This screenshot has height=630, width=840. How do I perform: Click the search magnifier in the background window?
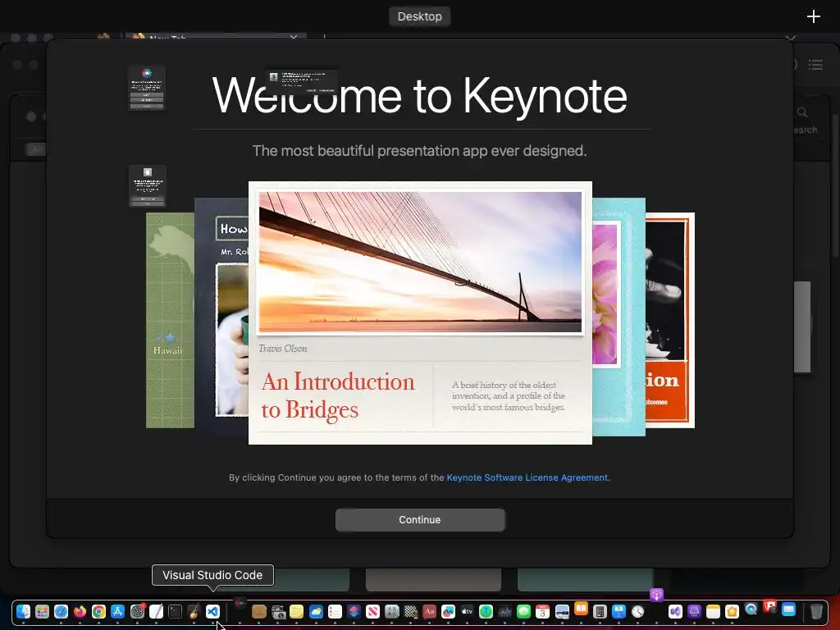(802, 112)
